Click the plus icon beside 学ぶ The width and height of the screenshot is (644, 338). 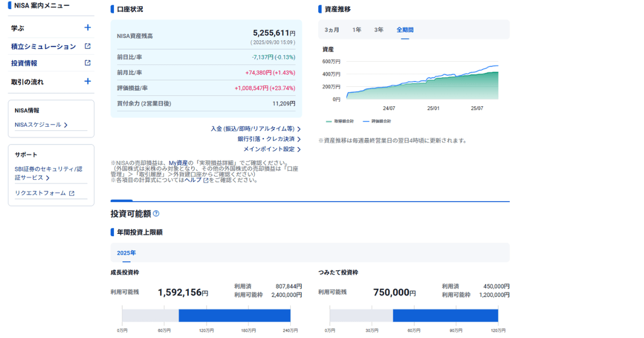(x=87, y=28)
